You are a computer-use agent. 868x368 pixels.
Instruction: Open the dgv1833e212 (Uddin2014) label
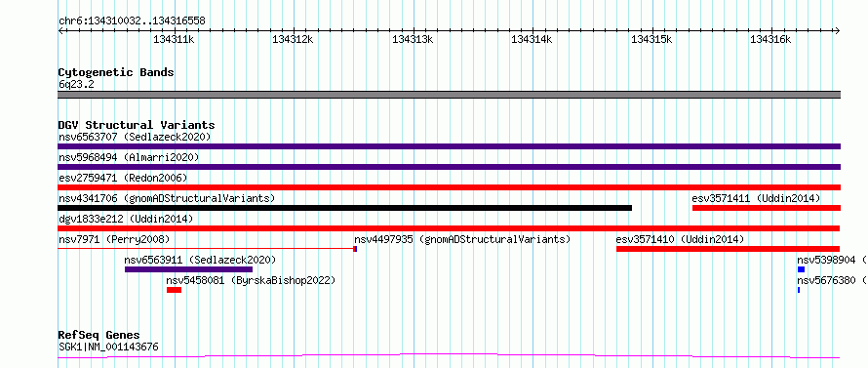click(126, 219)
